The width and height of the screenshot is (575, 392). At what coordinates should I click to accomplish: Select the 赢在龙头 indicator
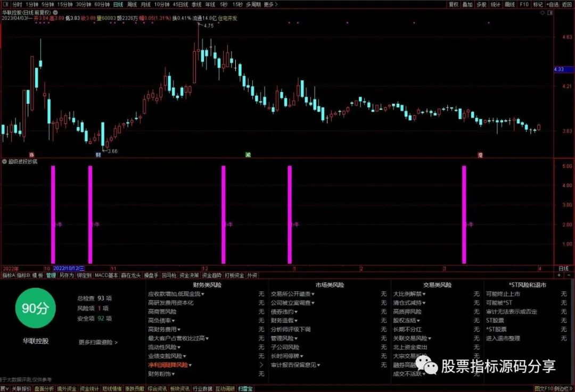pyautogui.click(x=131, y=275)
